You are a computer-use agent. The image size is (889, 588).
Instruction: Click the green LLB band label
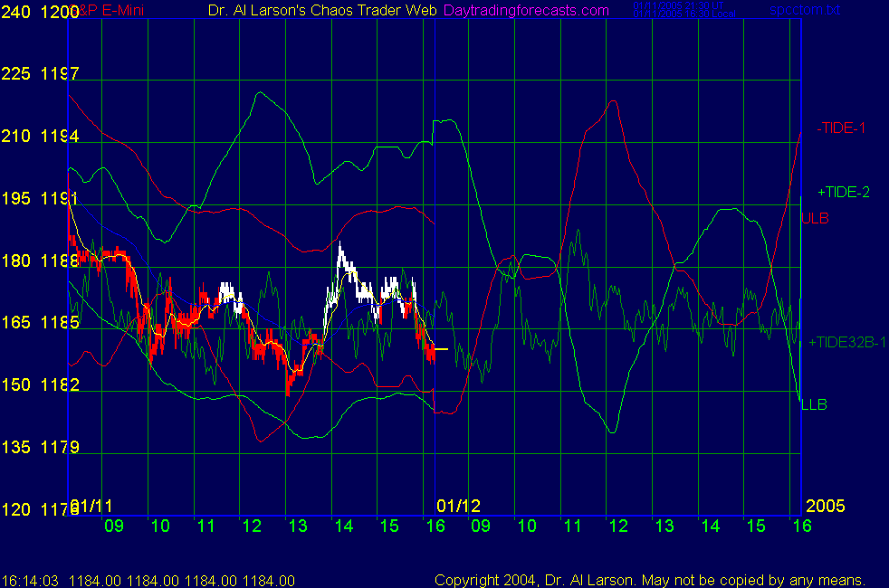(x=814, y=404)
